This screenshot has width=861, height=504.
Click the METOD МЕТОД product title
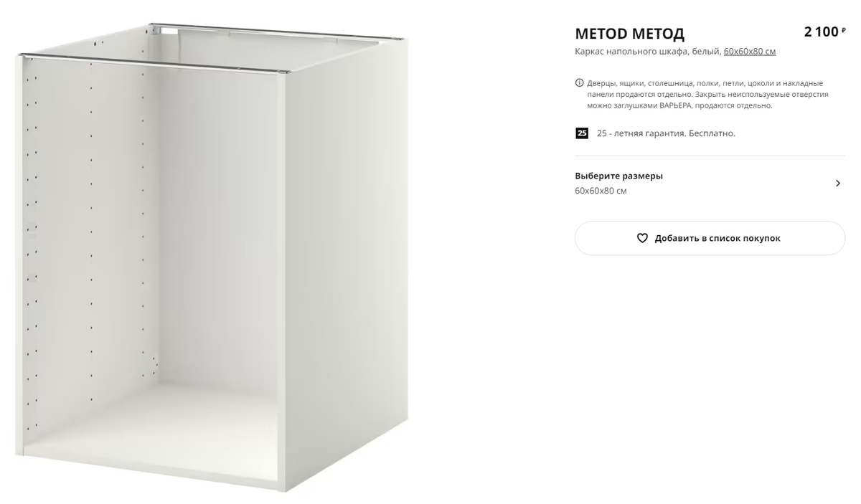(629, 34)
